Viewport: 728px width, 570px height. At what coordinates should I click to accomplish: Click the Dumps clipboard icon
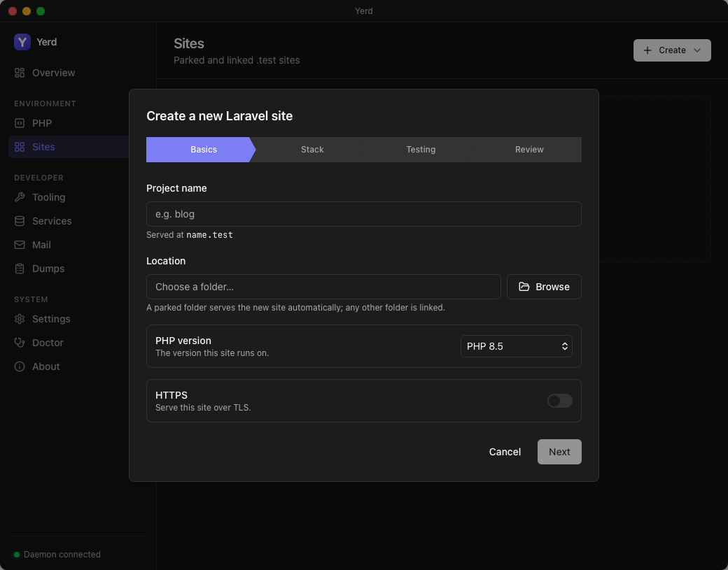20,269
